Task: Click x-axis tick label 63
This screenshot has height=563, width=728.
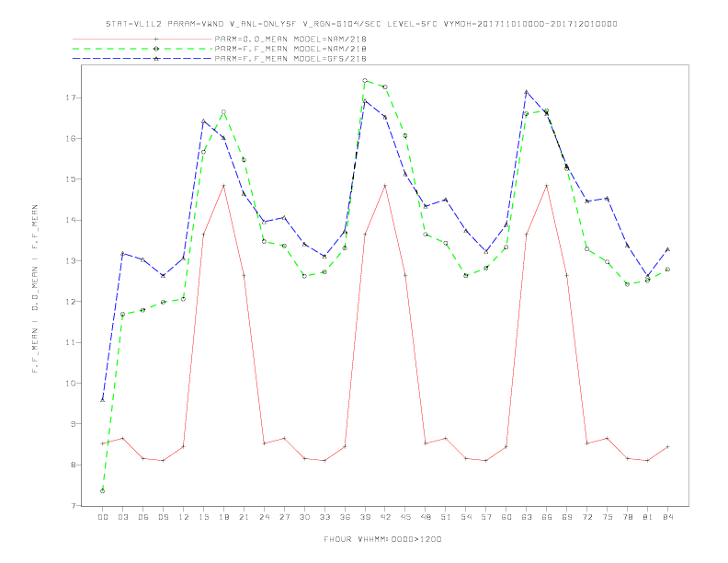Action: (527, 517)
